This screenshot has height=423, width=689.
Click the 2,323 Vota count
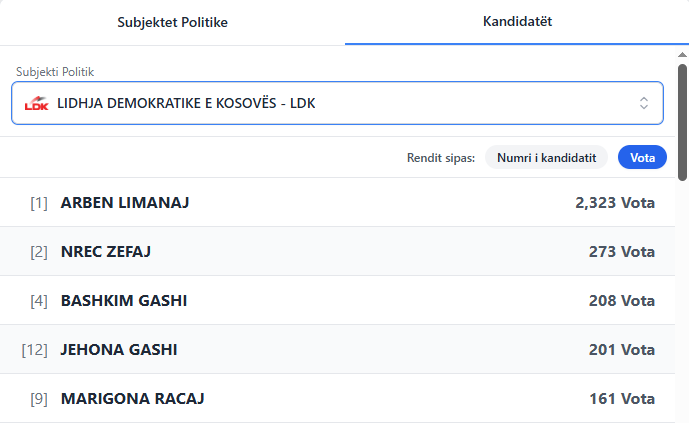[615, 203]
